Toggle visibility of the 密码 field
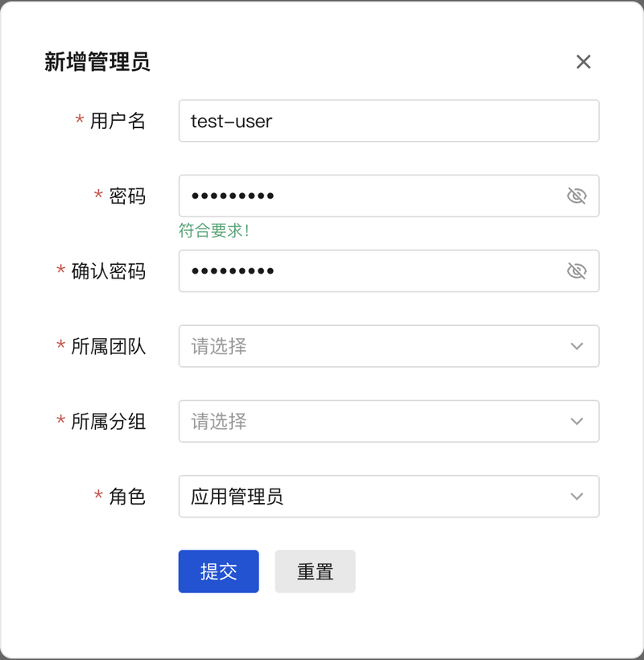The image size is (644, 660). coord(576,196)
